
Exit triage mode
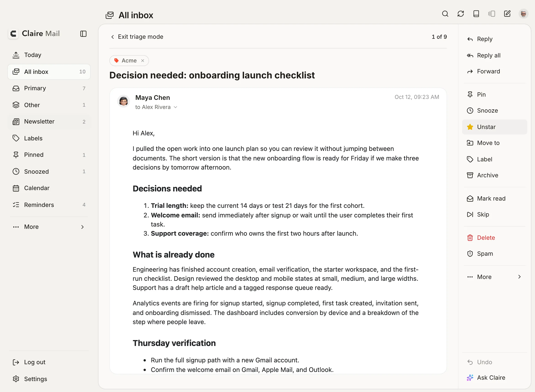pyautogui.click(x=137, y=37)
